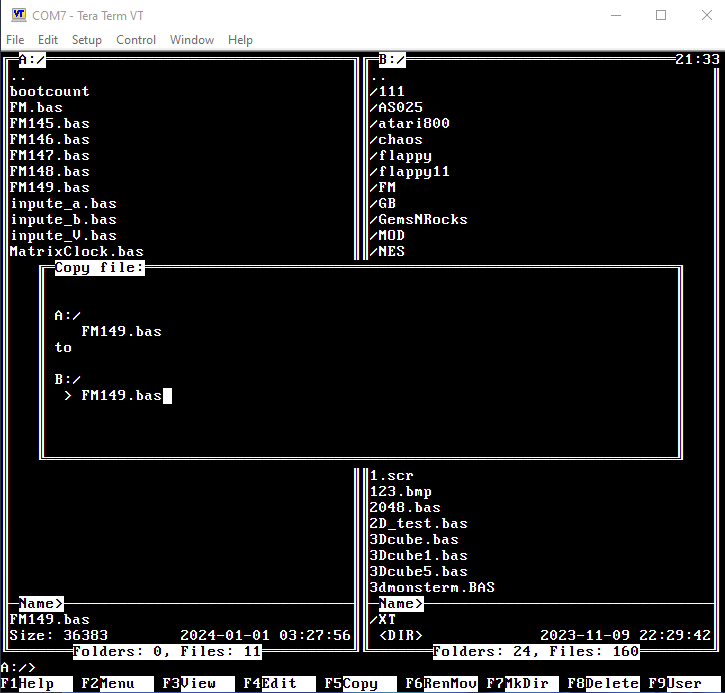Select the bootcount file in panel A

coord(49,92)
